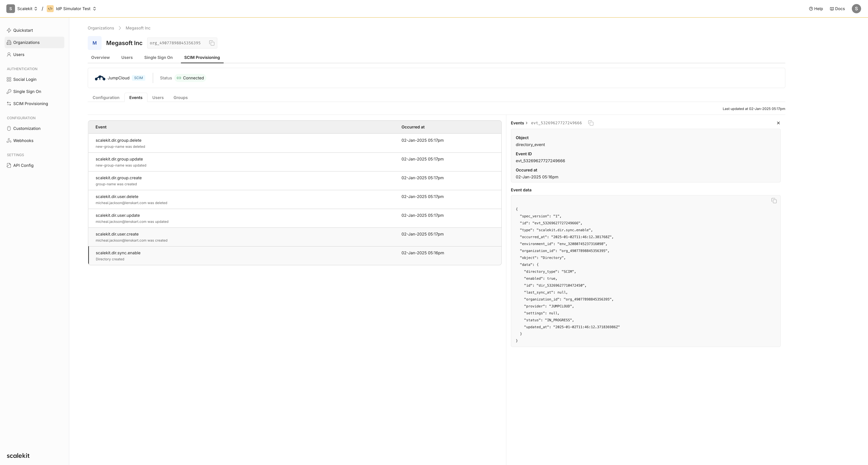The height and width of the screenshot is (465, 868).
Task: Copy the event ID in panel header
Action: pyautogui.click(x=591, y=123)
